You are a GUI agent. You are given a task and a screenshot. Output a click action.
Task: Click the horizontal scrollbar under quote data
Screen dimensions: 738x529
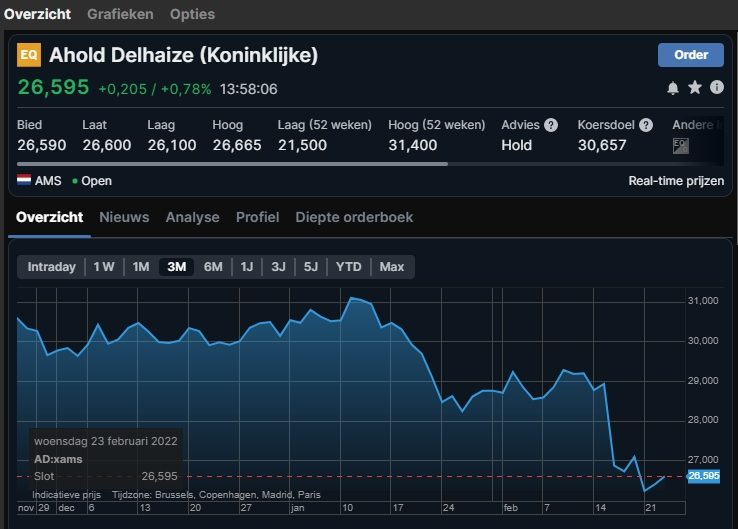[x=230, y=164]
